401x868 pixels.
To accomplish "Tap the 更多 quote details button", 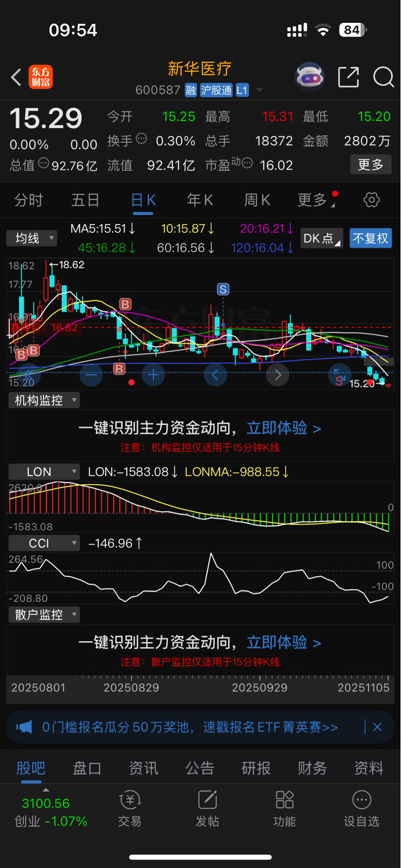I will pos(371,165).
